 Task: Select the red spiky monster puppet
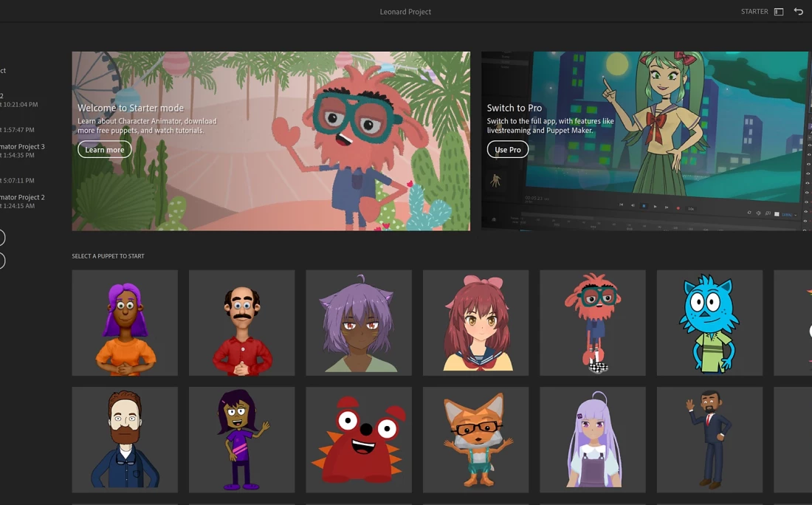(x=359, y=439)
